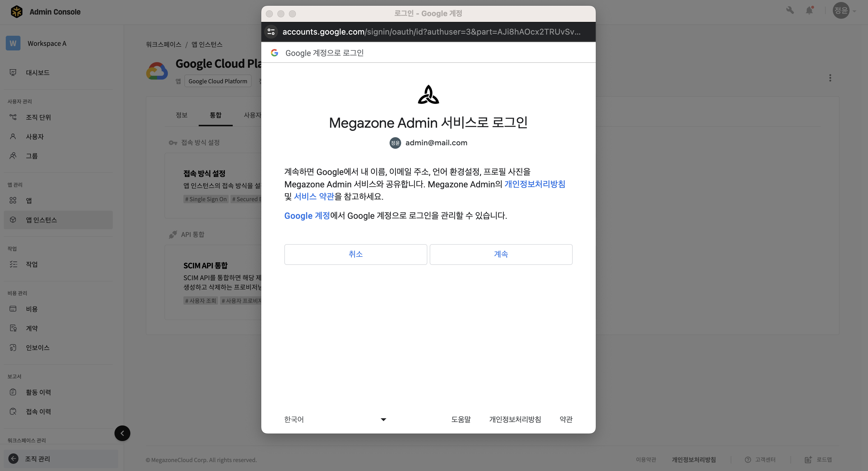Open the notifications bell icon

809,10
